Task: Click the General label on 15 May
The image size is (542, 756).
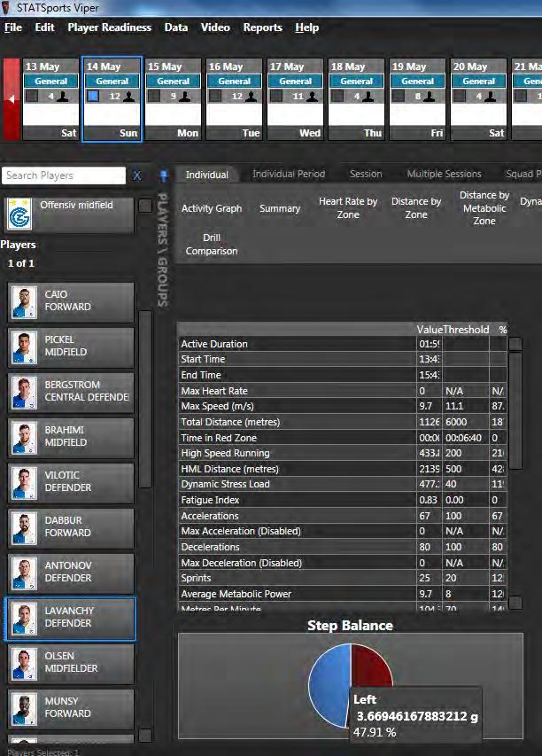Action: click(173, 81)
